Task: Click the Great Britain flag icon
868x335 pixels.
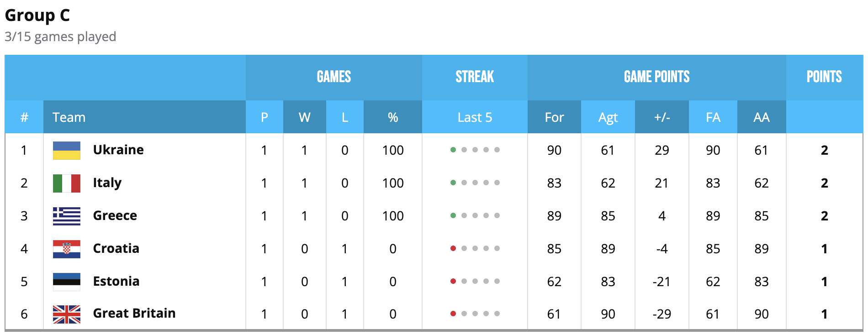Action: [67, 314]
